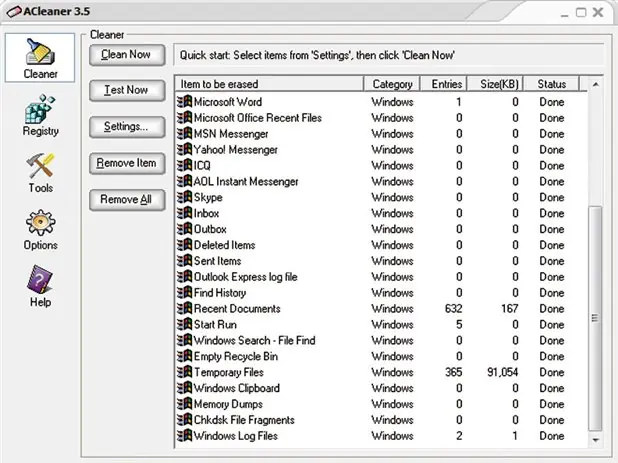Viewport: 618px width, 463px height.
Task: Select the Cleaner brush icon
Action: click(x=40, y=51)
